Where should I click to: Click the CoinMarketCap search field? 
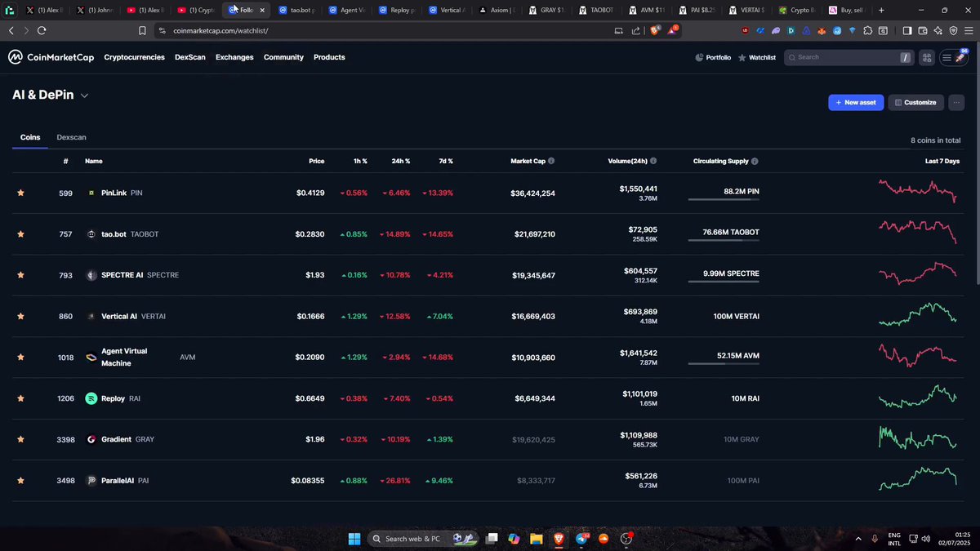pos(849,57)
